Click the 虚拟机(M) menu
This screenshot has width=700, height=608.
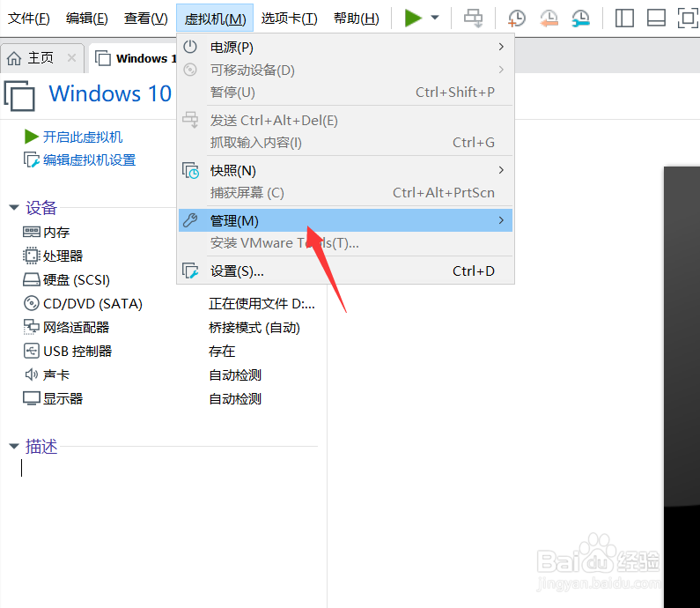tap(215, 19)
